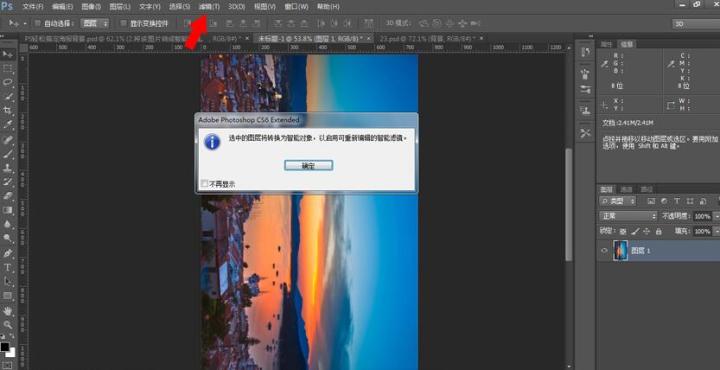This screenshot has height=370, width=720.
Task: Close the 未标题-1 document tab
Action: click(x=368, y=39)
